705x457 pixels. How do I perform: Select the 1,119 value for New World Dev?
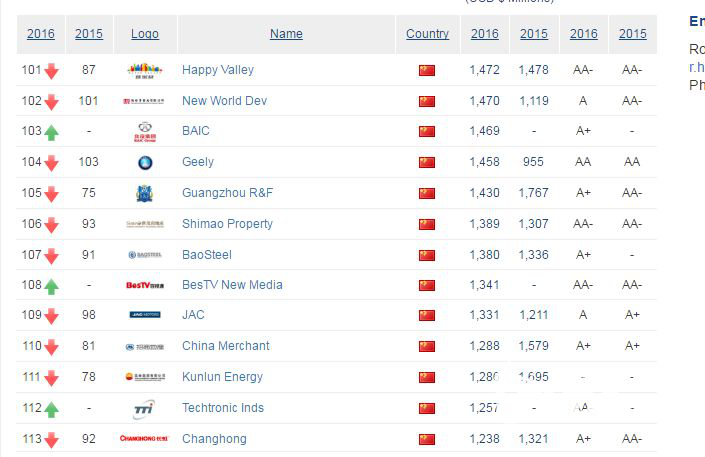click(x=534, y=101)
